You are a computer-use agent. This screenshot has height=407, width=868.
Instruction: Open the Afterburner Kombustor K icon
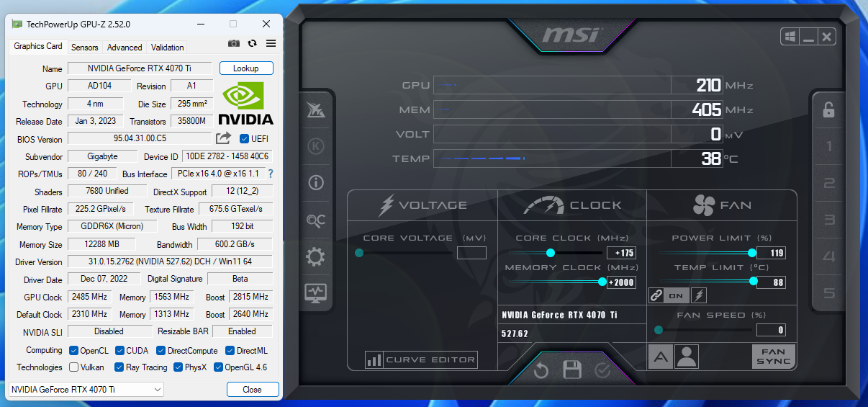click(x=315, y=147)
